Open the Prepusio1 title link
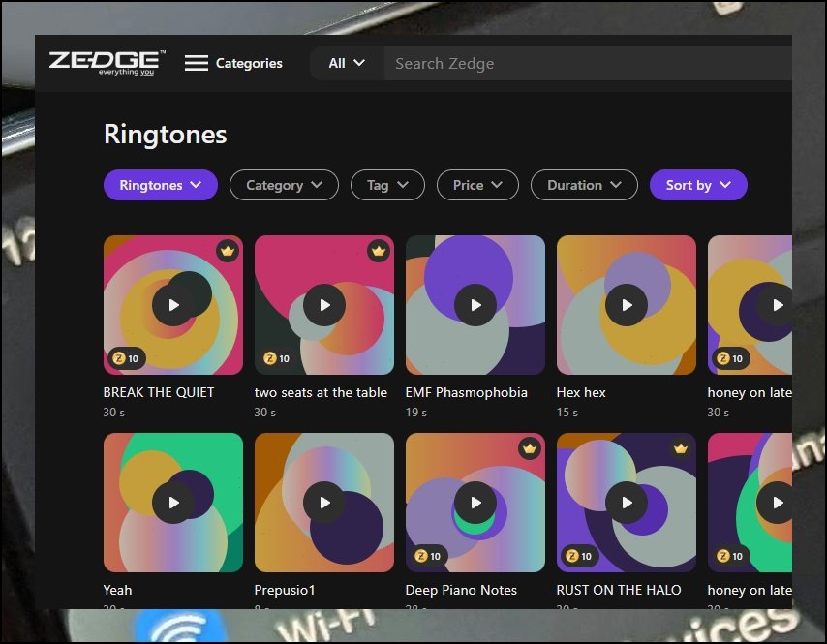Screen dimensions: 827x644 pyautogui.click(x=285, y=590)
